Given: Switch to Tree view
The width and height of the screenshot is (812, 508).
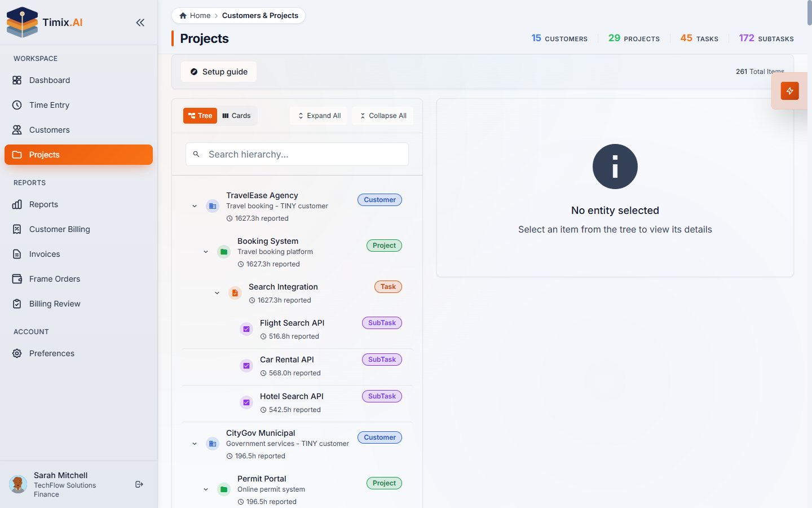Looking at the screenshot, I should click(x=200, y=116).
